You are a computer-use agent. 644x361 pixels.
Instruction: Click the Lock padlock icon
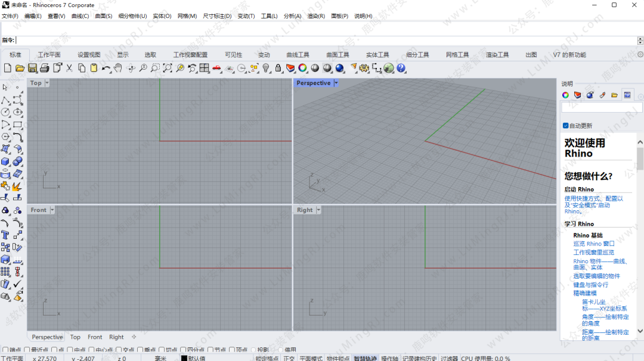[x=278, y=68]
